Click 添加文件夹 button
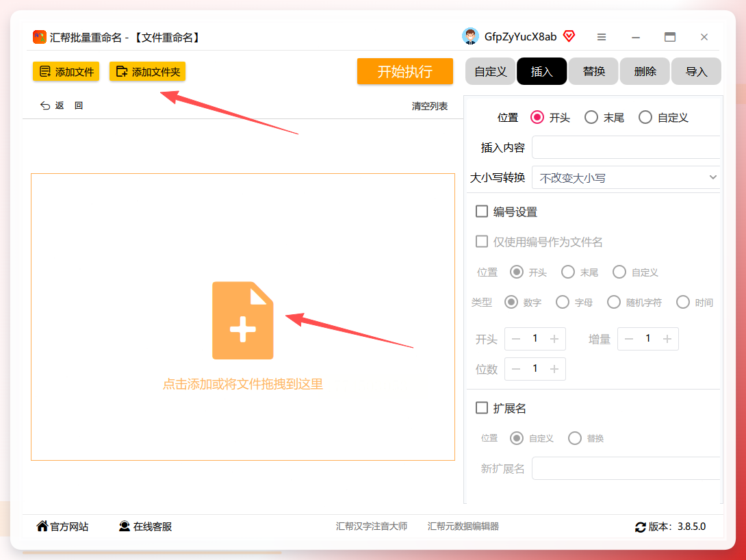The image size is (746, 560). coord(147,71)
